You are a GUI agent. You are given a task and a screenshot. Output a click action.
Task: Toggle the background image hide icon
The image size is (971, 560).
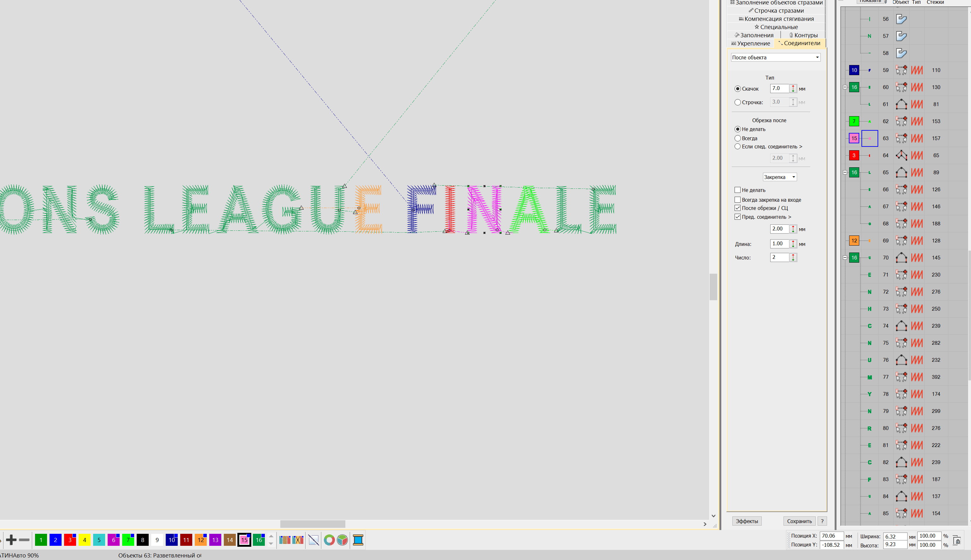314,540
